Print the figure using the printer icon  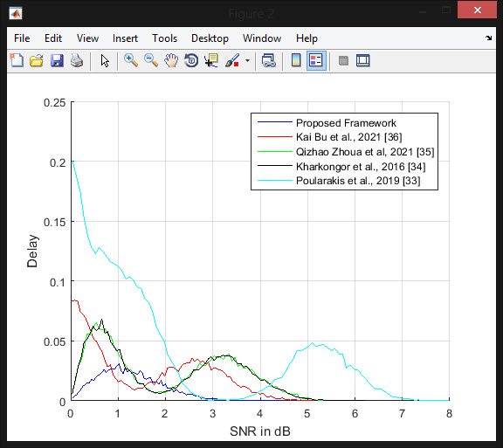coord(77,60)
